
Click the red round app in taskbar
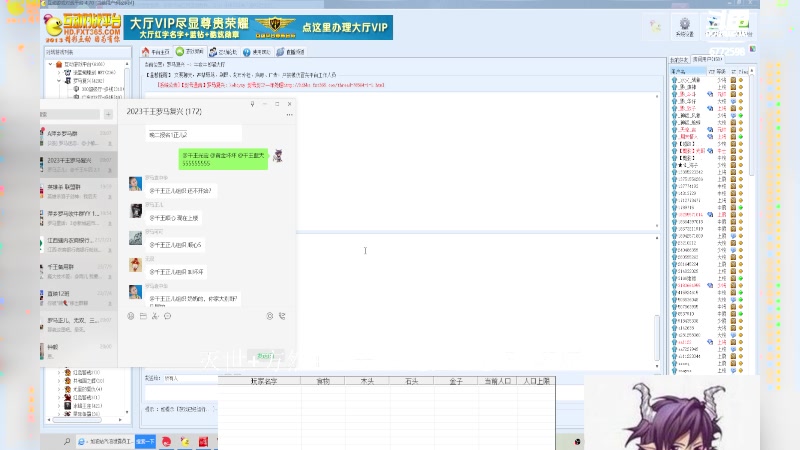click(x=166, y=442)
